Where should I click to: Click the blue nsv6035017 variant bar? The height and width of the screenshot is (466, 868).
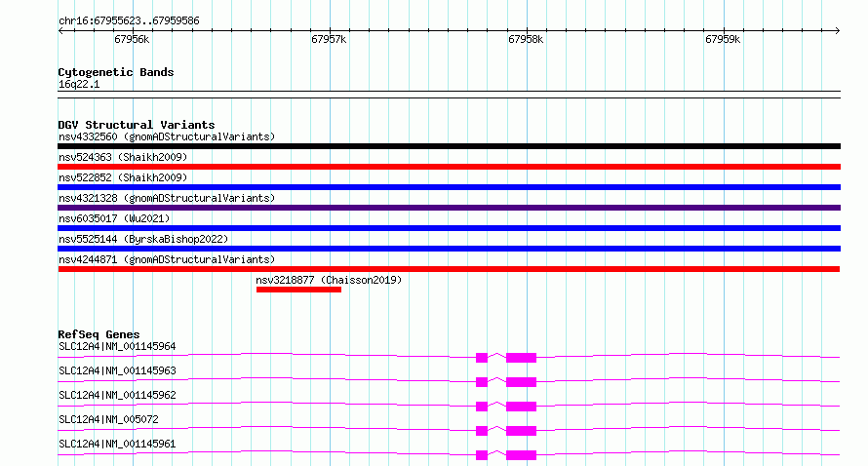click(449, 228)
